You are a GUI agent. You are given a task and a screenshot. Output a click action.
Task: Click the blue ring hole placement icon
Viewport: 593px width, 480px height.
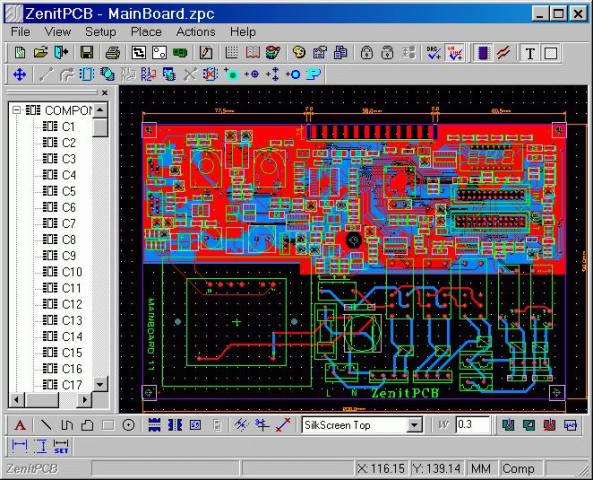pyautogui.click(x=293, y=74)
